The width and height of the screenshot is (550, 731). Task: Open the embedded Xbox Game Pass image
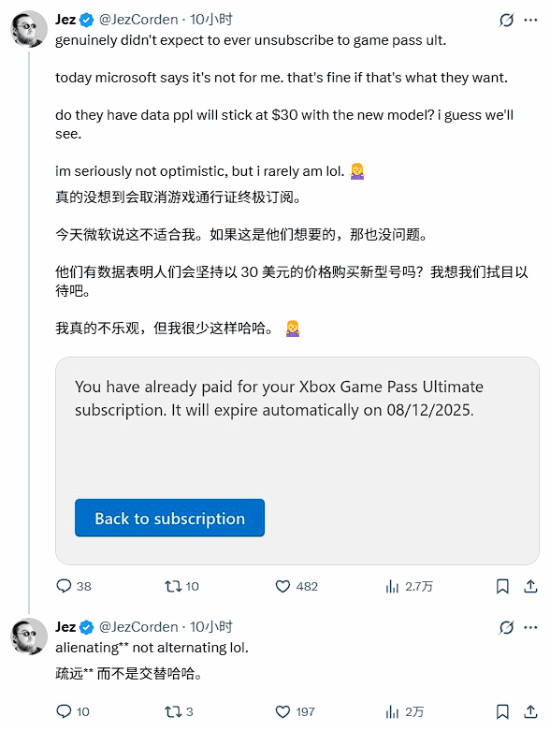[297, 461]
